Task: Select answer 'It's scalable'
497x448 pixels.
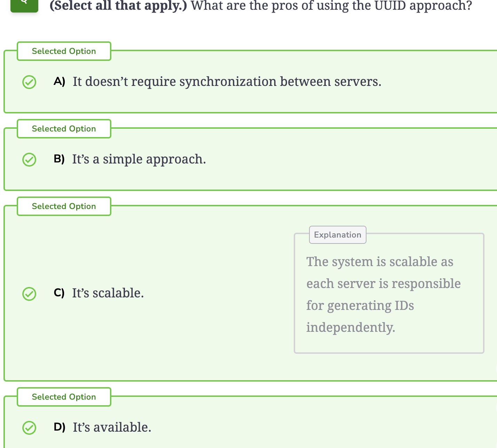Action: [108, 293]
